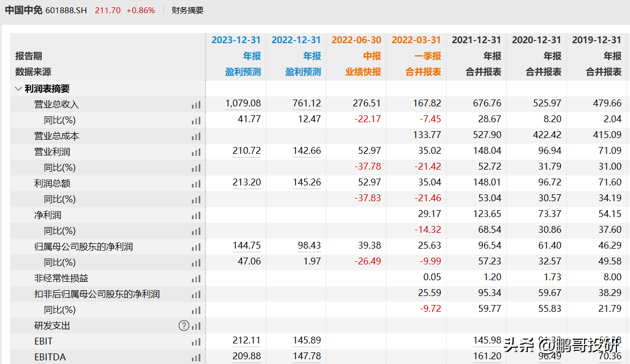The height and width of the screenshot is (364, 630).
Task: Click the 报告期 row label
Action: [x=28, y=56]
